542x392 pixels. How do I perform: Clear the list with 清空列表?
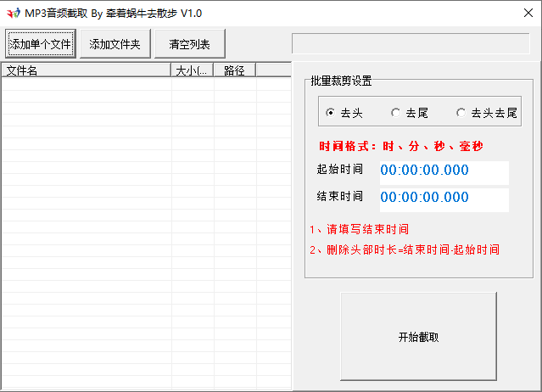(190, 43)
